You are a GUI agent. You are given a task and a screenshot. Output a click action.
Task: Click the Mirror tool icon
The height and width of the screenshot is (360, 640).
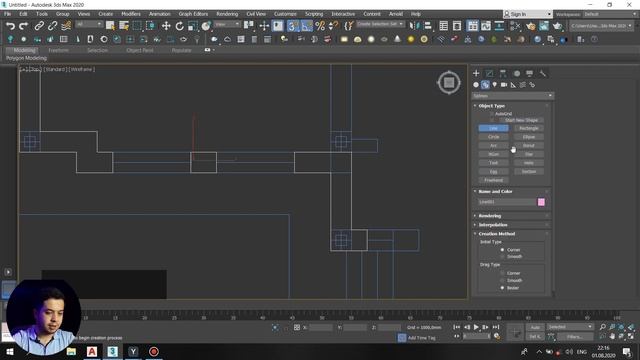point(414,26)
